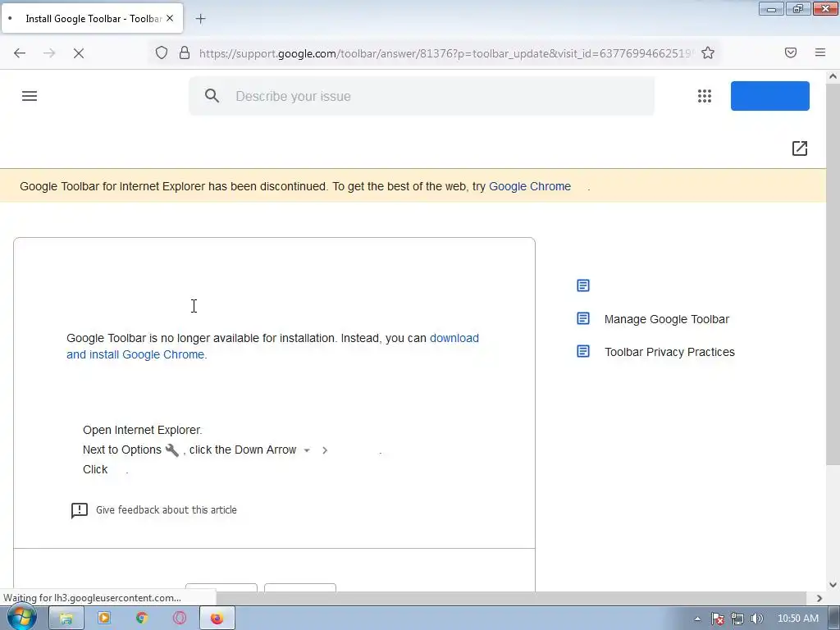This screenshot has width=840, height=630.
Task: Open Toolbar Privacy Practices article
Action: coord(669,352)
